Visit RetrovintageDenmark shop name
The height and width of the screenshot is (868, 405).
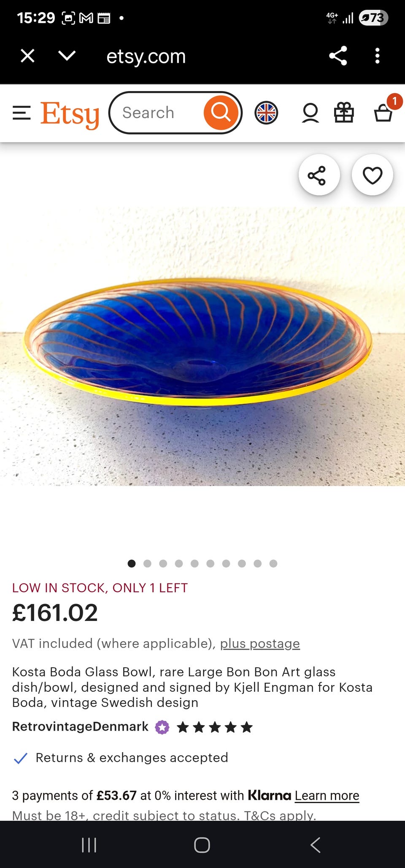point(80,726)
